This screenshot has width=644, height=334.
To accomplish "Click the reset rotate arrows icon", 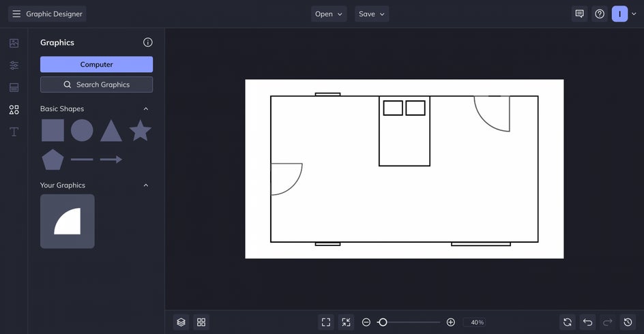I will pos(568,322).
